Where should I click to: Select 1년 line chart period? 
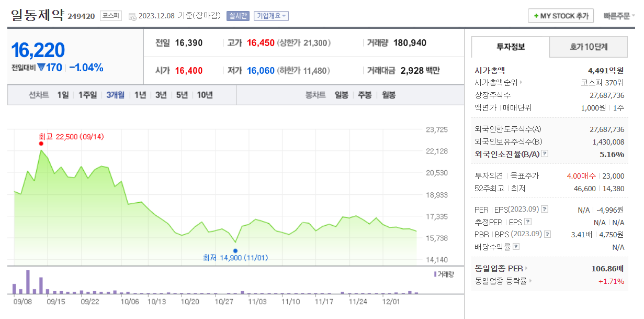[x=140, y=95]
